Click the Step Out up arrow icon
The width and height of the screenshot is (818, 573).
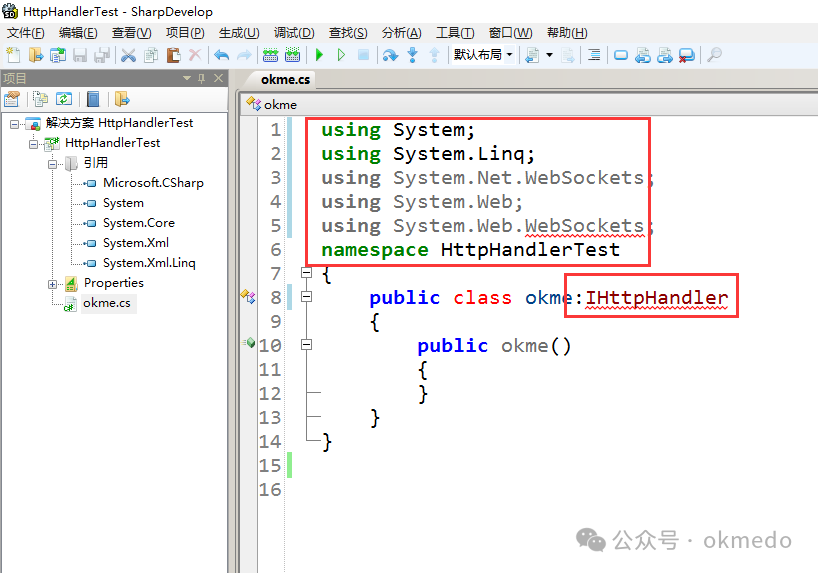coord(434,55)
